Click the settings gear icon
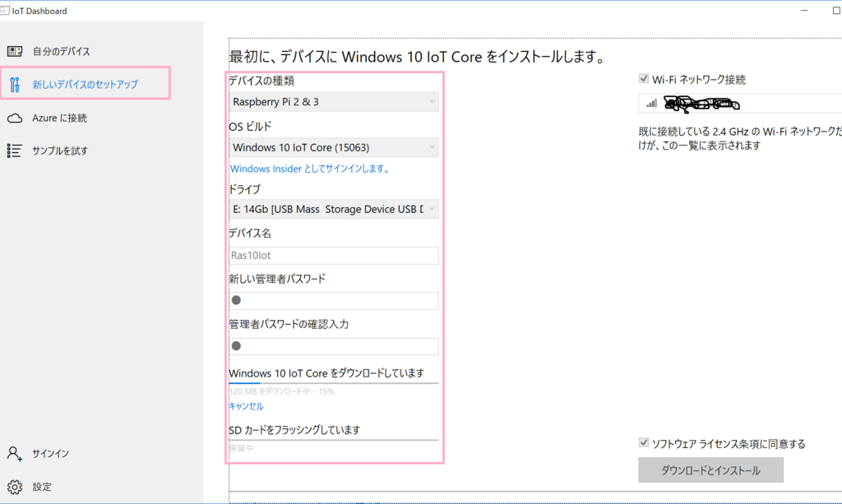Image resolution: width=842 pixels, height=504 pixels. click(15, 487)
